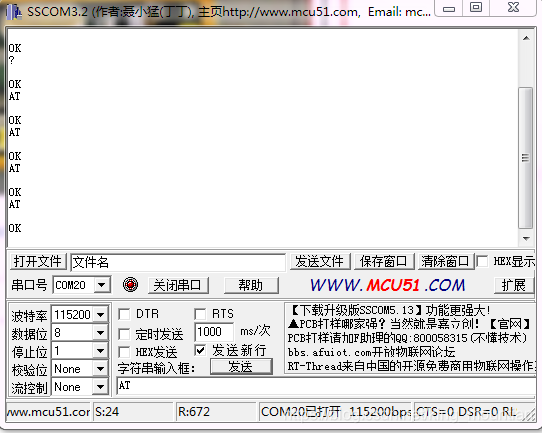Click the 扩展 extend button
542x433 pixels.
pos(514,285)
